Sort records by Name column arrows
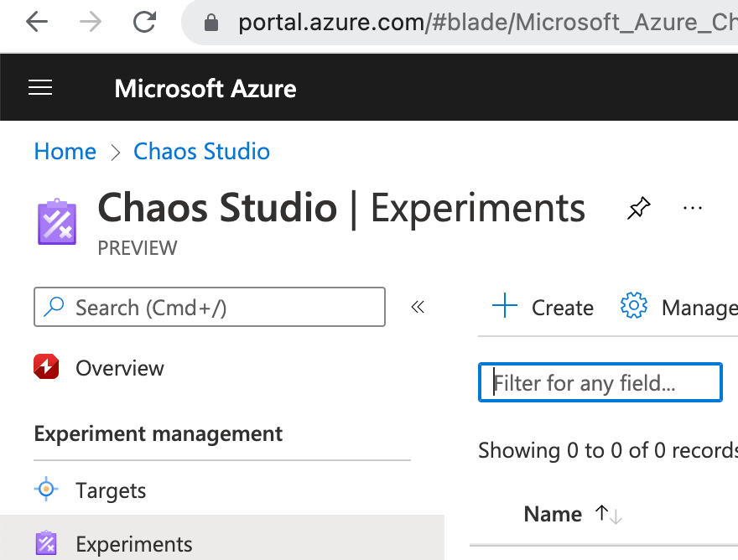Image resolution: width=738 pixels, height=560 pixels. (x=609, y=515)
